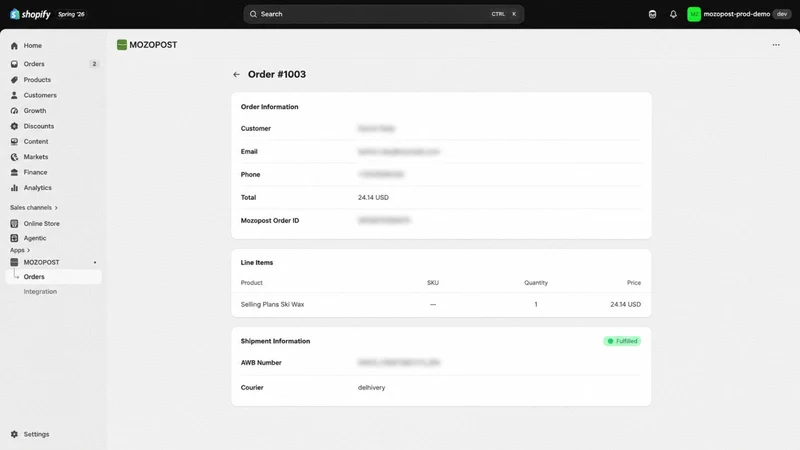Screen dimensions: 800x450
Task: Open Online Store link
Action: click(41, 223)
